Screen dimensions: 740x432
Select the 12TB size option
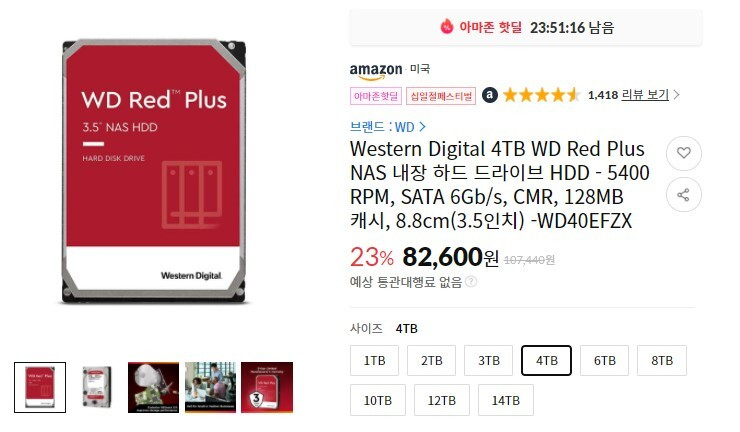point(442,400)
